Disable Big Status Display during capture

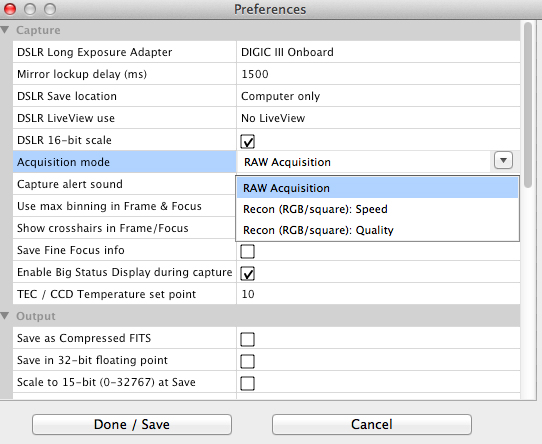(x=247, y=274)
